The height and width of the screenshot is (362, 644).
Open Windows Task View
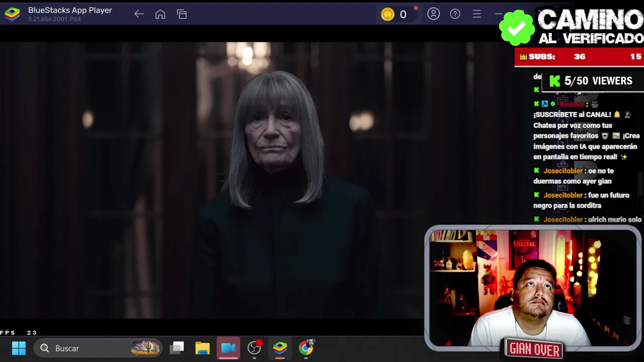tap(177, 348)
